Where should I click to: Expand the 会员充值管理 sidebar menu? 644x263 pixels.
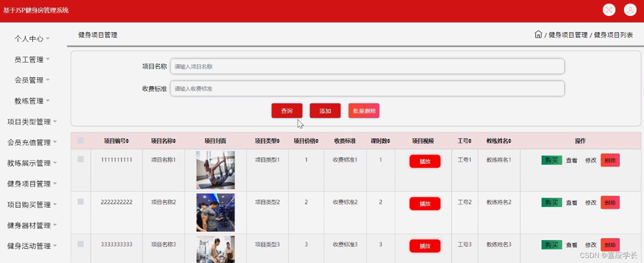click(x=32, y=142)
